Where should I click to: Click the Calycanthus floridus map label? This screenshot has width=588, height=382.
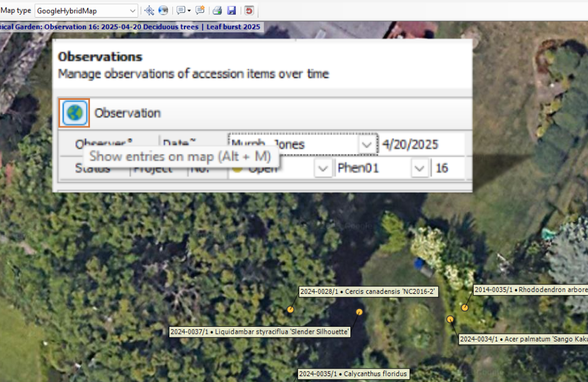[x=353, y=374]
